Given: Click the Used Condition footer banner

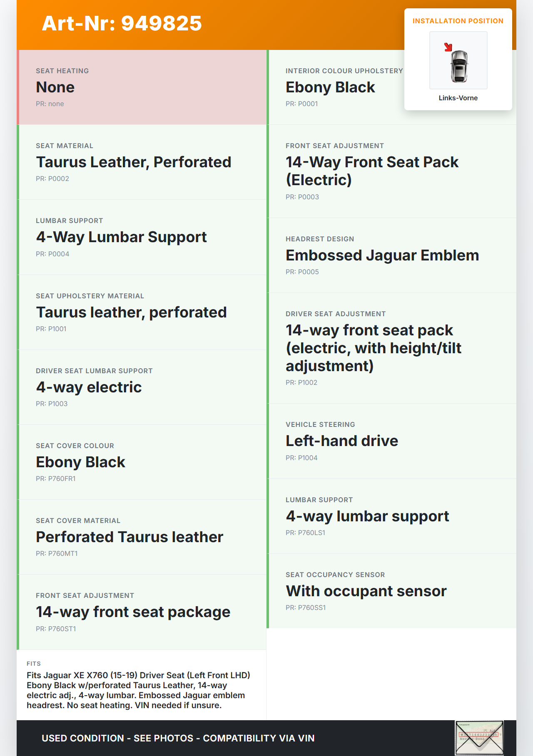Looking at the screenshot, I should (x=178, y=738).
